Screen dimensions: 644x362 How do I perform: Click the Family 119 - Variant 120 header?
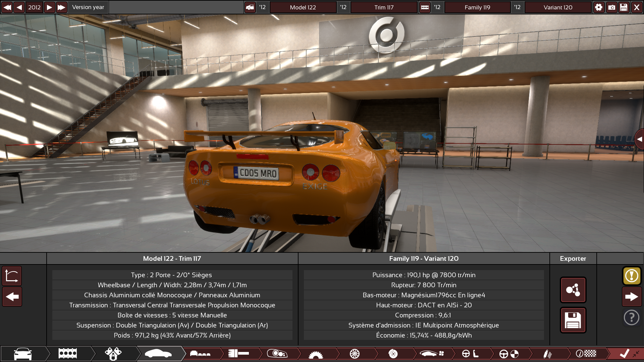click(x=424, y=258)
